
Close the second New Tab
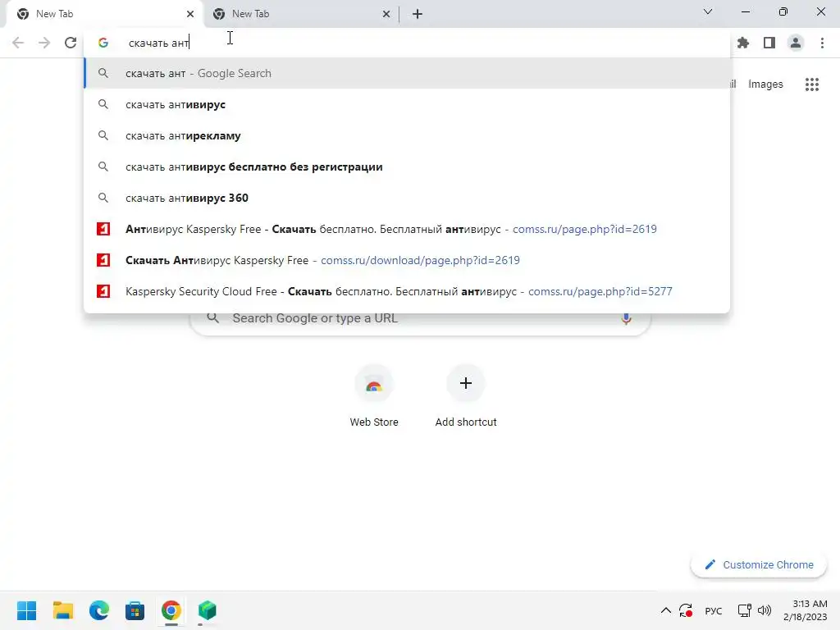click(x=386, y=14)
